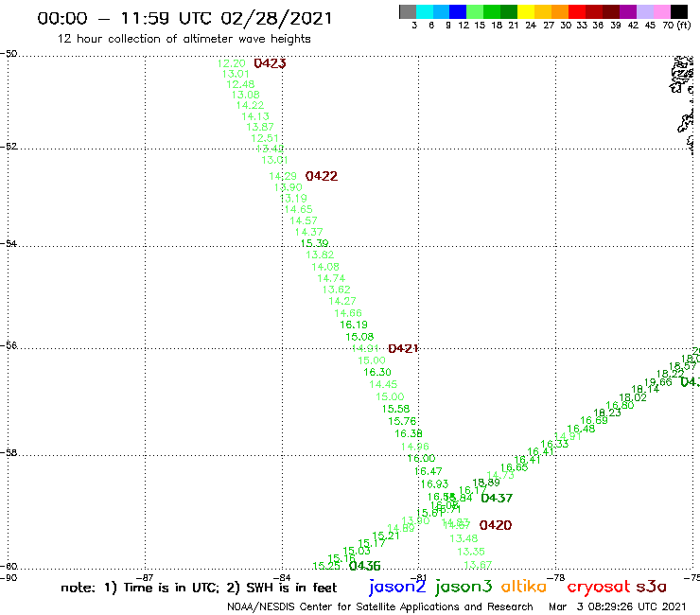Click the 13.87 wave height value
Image resolution: width=700 pixels, height=615 pixels.
(260, 127)
